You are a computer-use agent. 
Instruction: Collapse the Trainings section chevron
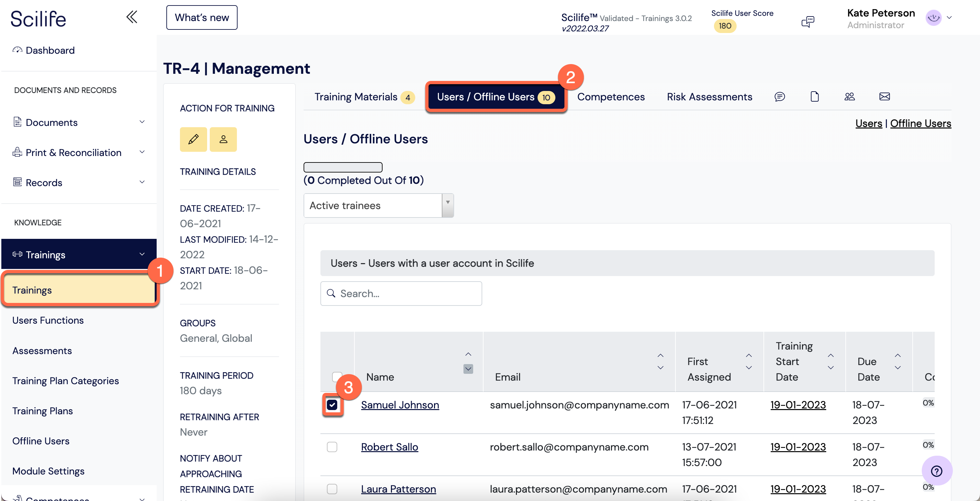[142, 254]
